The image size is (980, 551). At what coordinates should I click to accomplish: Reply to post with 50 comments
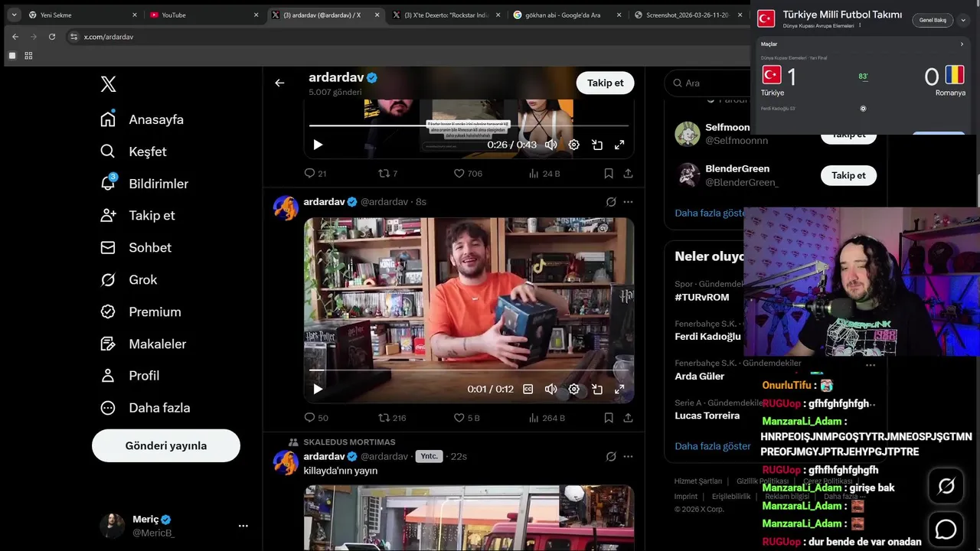pos(316,418)
